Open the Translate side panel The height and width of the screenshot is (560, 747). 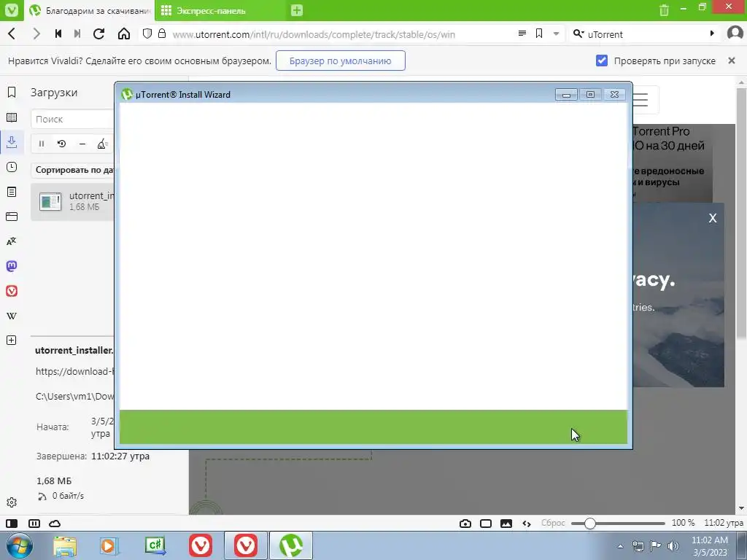coord(12,241)
